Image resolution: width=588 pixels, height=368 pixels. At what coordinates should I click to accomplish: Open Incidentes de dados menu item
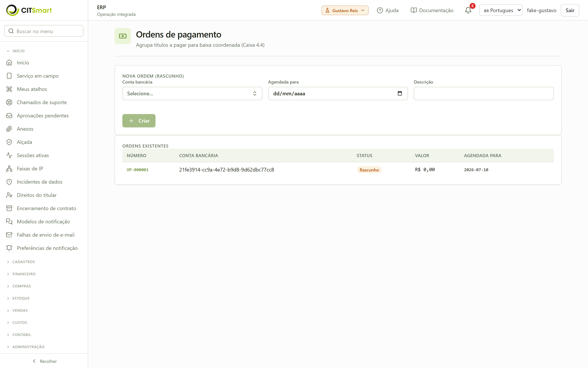(x=44, y=182)
